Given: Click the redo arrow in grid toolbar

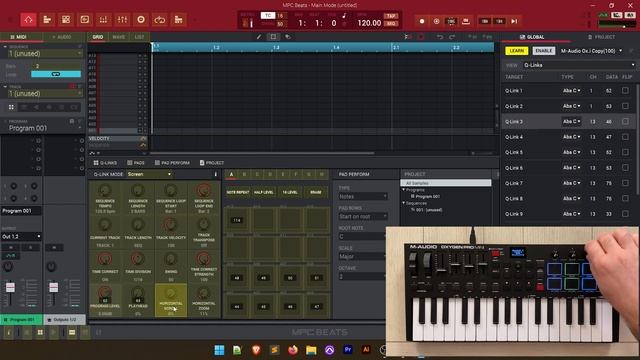Looking at the screenshot, I should tap(452, 37).
